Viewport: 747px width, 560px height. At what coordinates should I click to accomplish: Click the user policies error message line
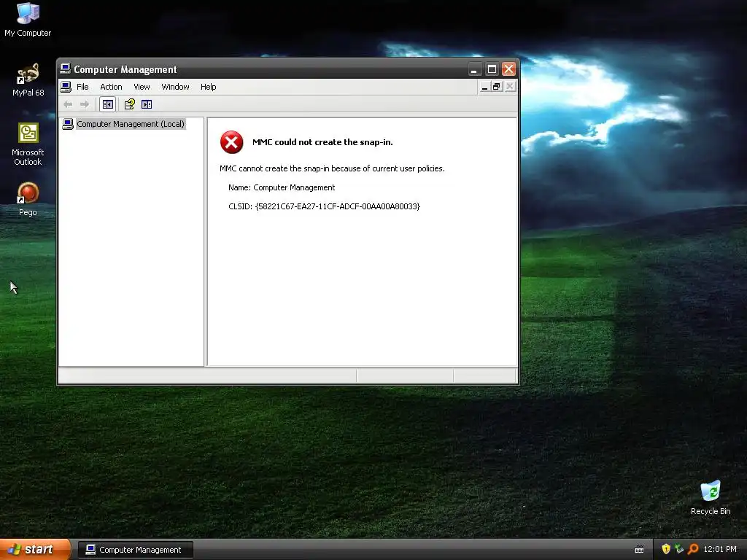click(332, 168)
